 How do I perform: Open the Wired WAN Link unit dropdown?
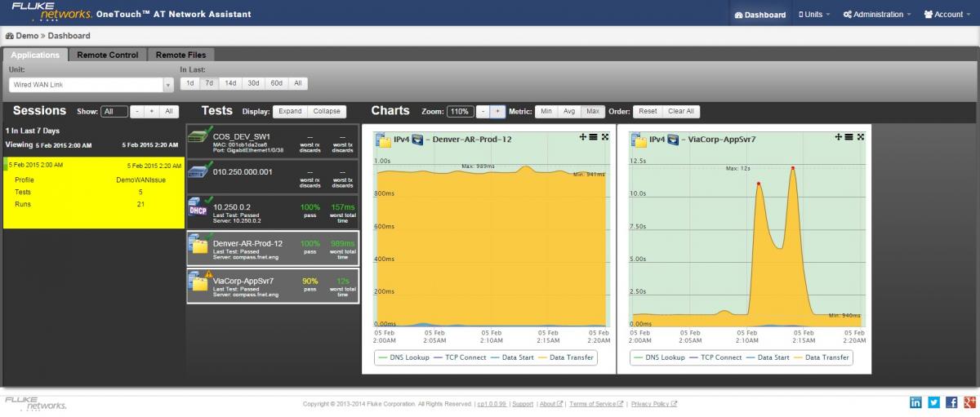tap(91, 84)
